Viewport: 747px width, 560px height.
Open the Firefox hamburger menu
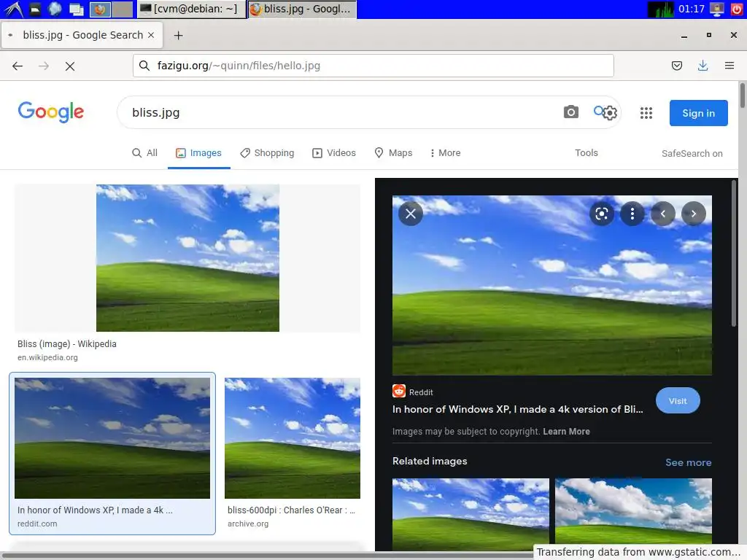pyautogui.click(x=729, y=66)
